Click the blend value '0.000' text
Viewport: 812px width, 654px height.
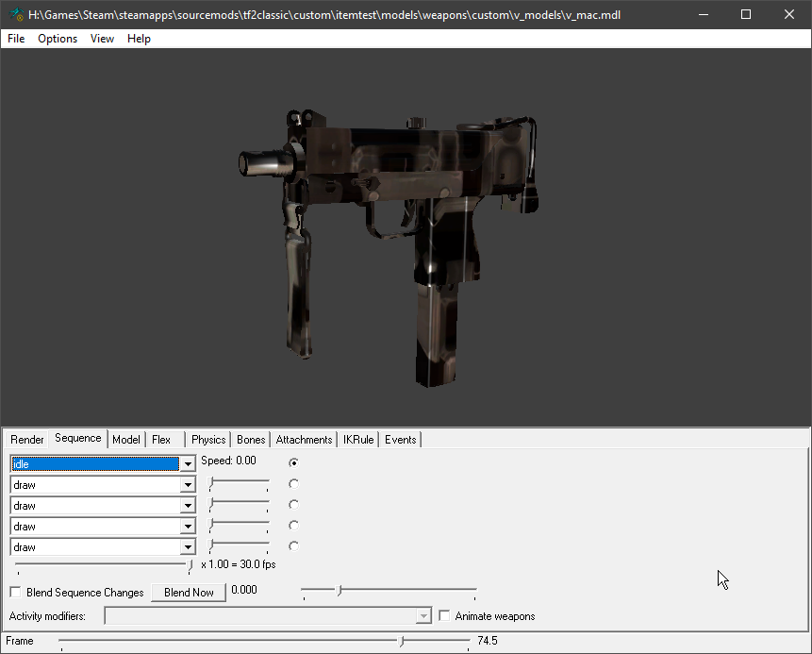(x=244, y=590)
